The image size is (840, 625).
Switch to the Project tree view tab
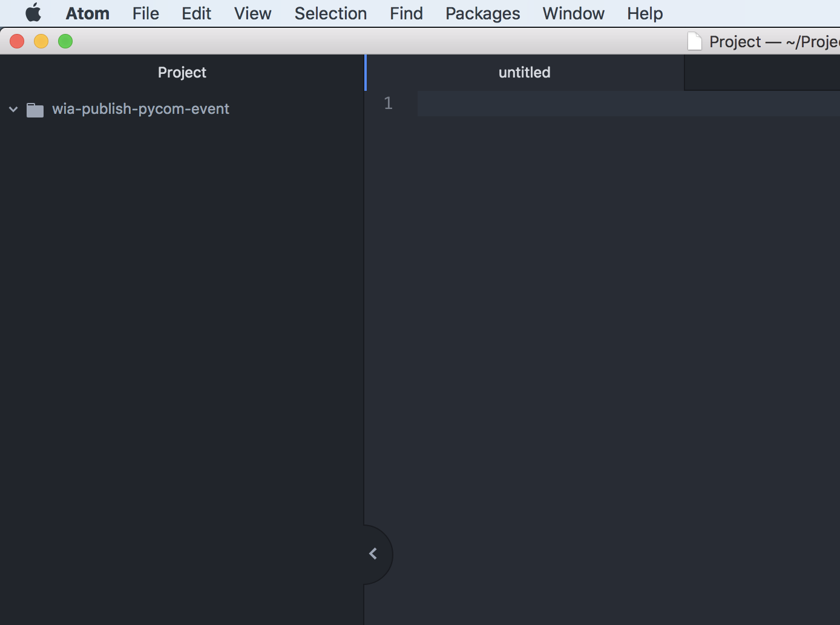click(182, 73)
